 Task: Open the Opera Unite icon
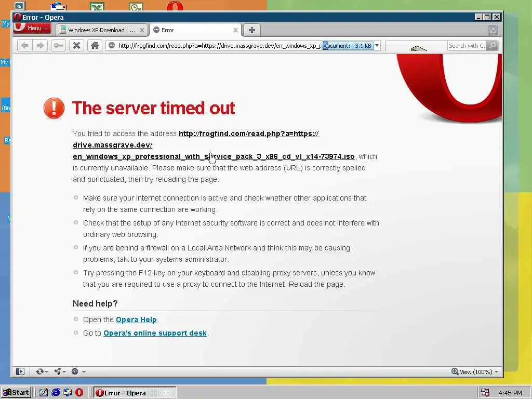pos(58,371)
